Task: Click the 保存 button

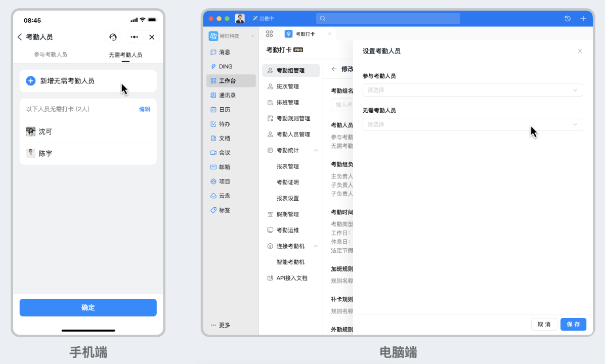Action: tap(573, 324)
